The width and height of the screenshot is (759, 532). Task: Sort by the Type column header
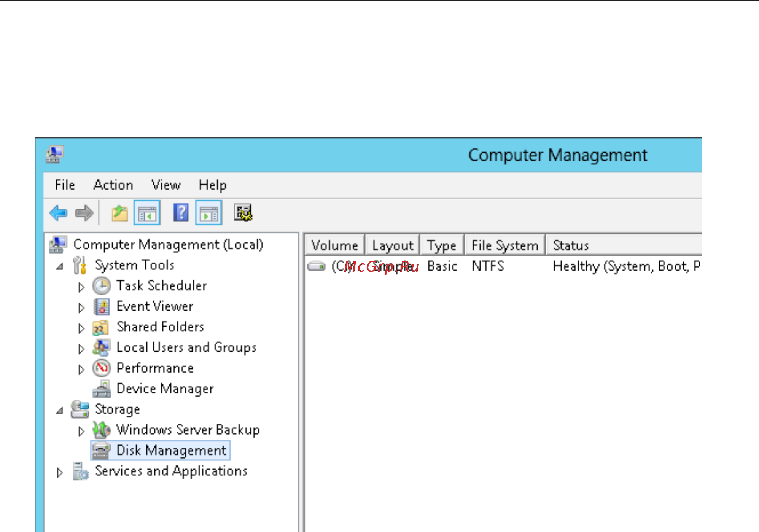pyautogui.click(x=442, y=245)
